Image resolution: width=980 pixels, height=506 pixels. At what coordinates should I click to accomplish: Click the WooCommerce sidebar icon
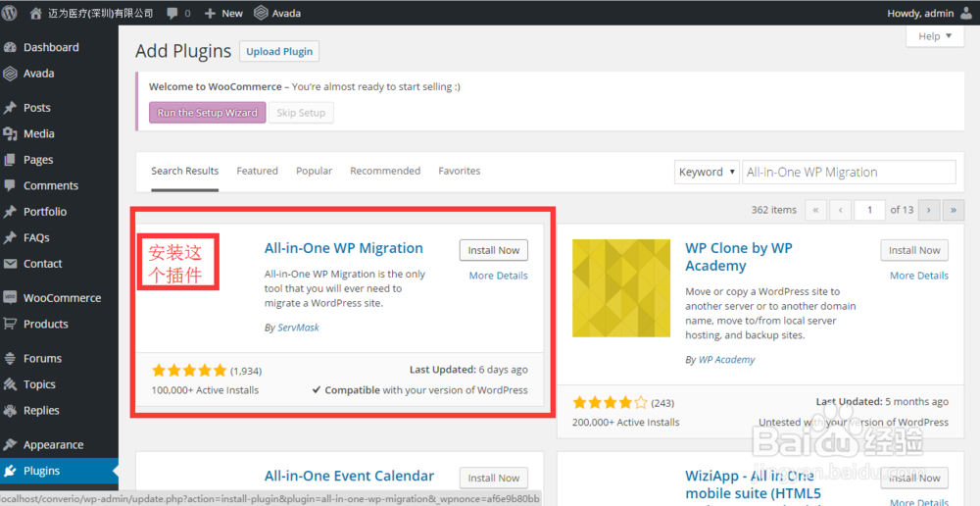pyautogui.click(x=10, y=298)
